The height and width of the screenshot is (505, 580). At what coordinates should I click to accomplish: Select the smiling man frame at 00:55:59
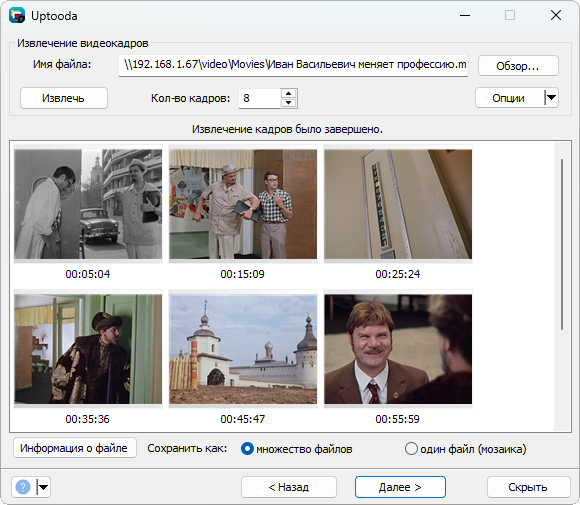click(x=398, y=349)
